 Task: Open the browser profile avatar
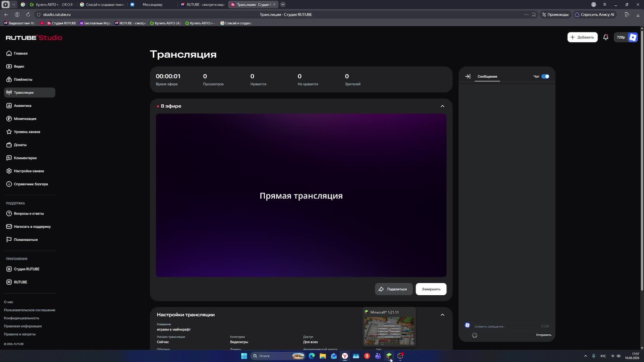pos(594,5)
